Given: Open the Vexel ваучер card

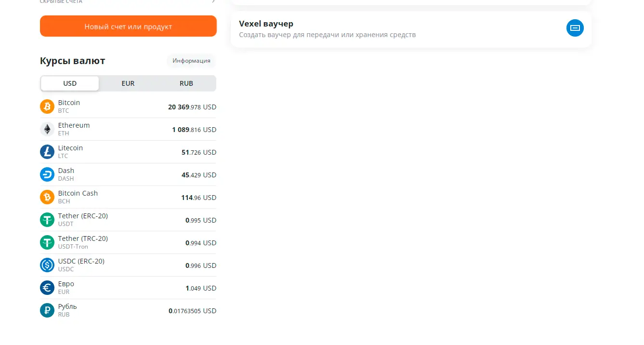Looking at the screenshot, I should (411, 29).
